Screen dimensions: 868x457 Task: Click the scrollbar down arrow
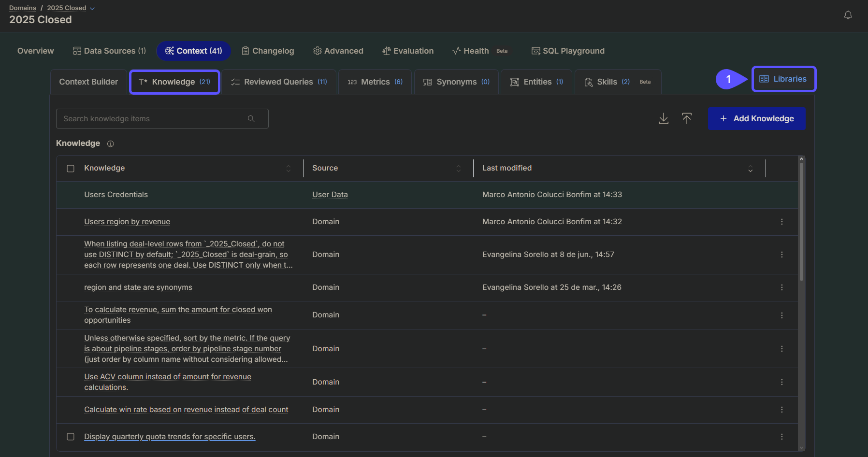(801, 448)
